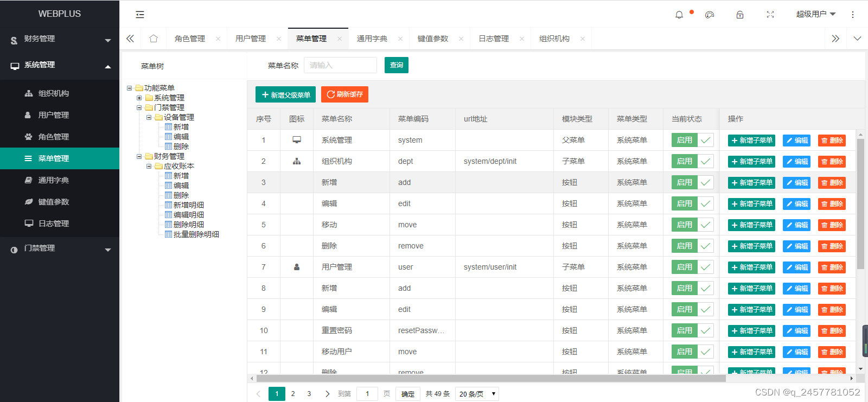Toggle fullscreen mode icon
Viewport: 868px width, 402px height.
click(x=770, y=15)
